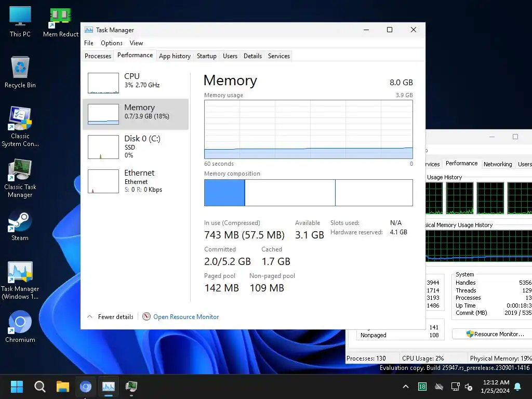Click the Up Time row in System group
The width and height of the screenshot is (532, 399).
(494, 305)
